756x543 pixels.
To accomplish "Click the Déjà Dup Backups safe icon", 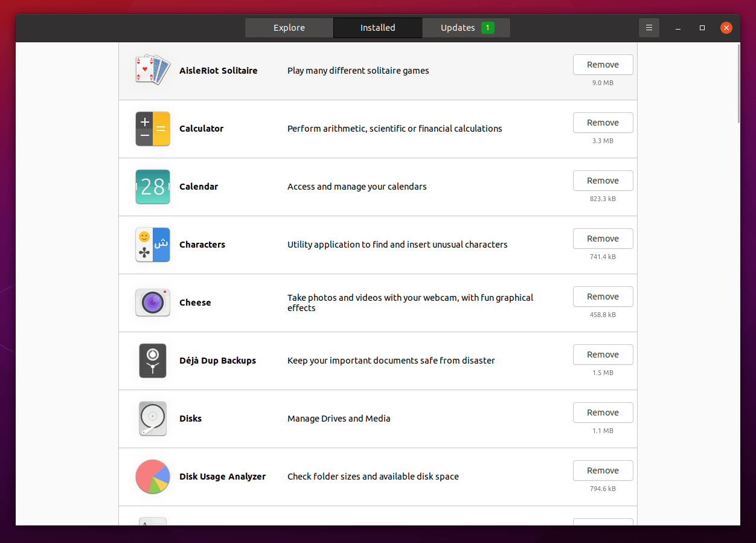I will [x=153, y=361].
